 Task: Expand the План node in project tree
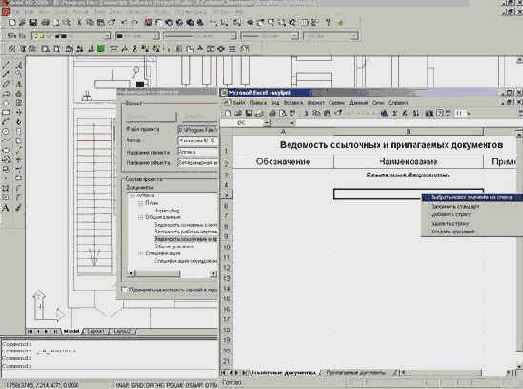(x=140, y=203)
